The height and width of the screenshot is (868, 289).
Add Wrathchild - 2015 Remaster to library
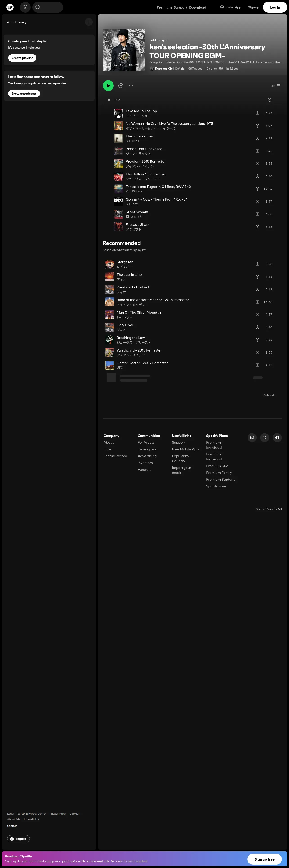point(257,352)
